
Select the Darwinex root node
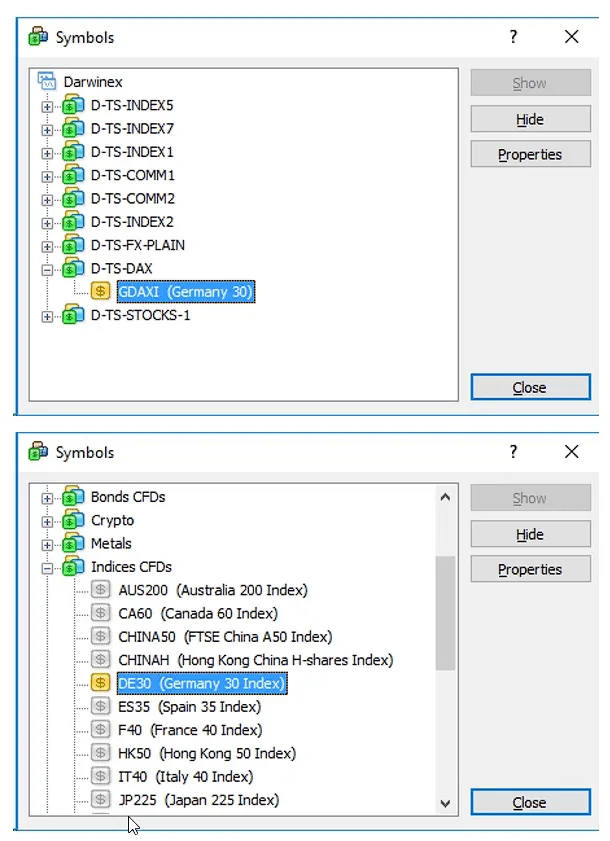point(93,82)
